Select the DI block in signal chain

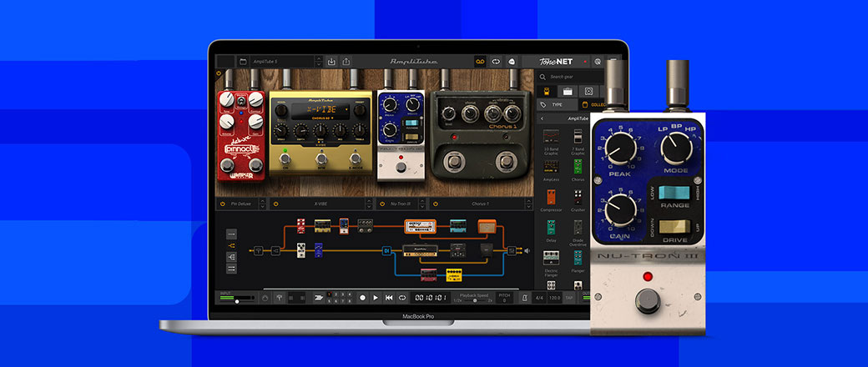click(386, 251)
